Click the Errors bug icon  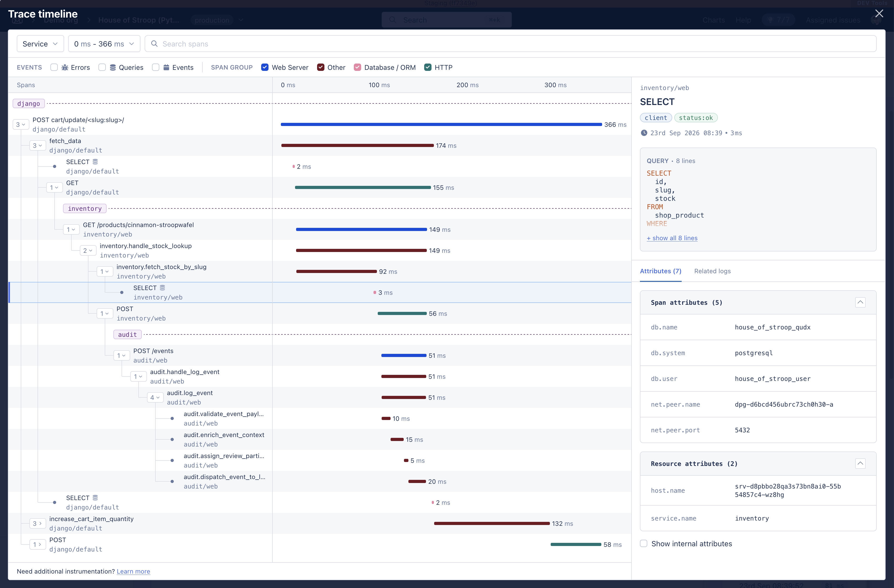tap(65, 68)
